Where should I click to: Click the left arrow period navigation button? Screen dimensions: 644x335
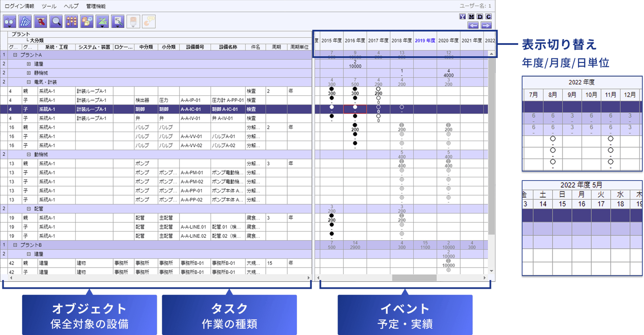tap(473, 26)
